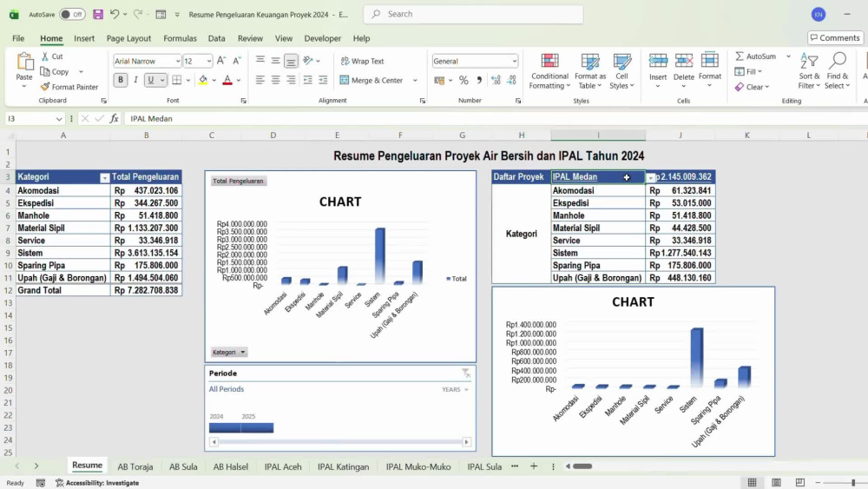Click the Comments button
Viewport: 868px width, 489px height.
835,37
